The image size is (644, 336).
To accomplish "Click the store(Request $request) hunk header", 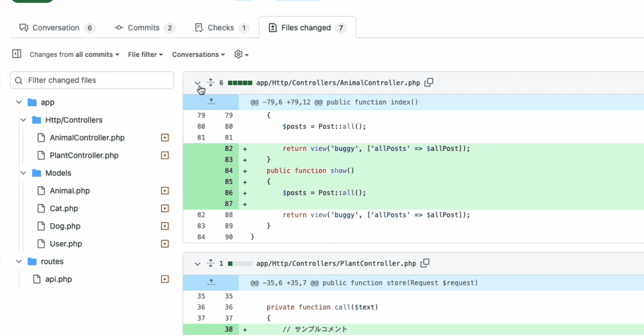I will (364, 283).
